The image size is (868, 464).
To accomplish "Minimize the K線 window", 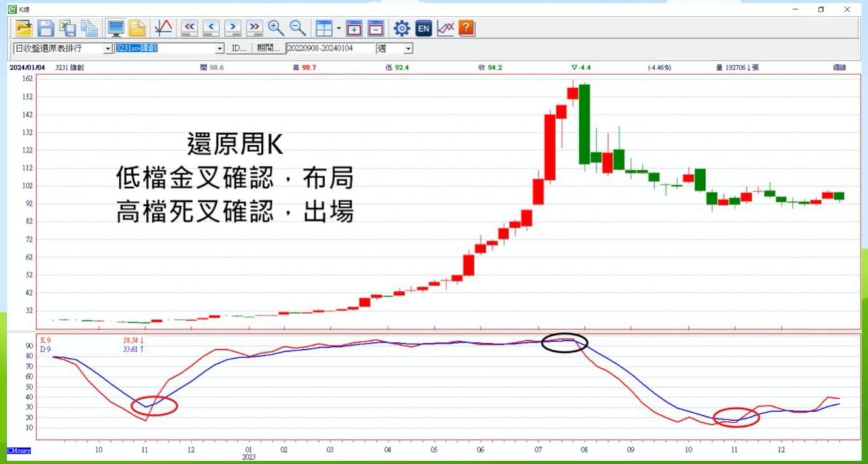I will (795, 9).
